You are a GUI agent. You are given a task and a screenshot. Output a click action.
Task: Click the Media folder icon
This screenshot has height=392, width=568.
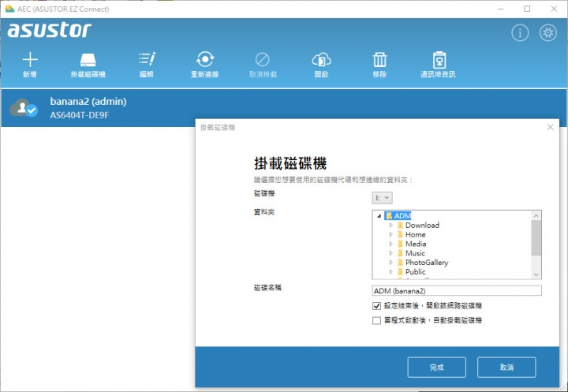[x=400, y=244]
